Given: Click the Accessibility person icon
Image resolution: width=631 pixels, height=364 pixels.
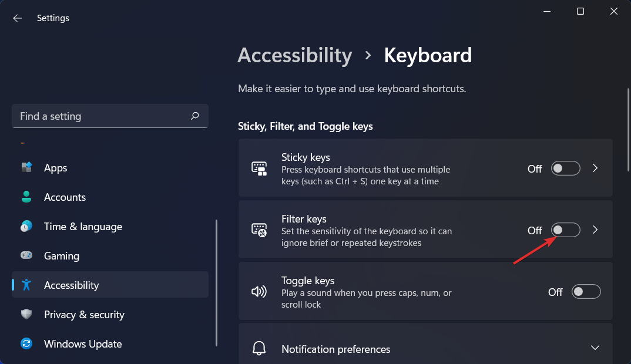Looking at the screenshot, I should tap(26, 285).
